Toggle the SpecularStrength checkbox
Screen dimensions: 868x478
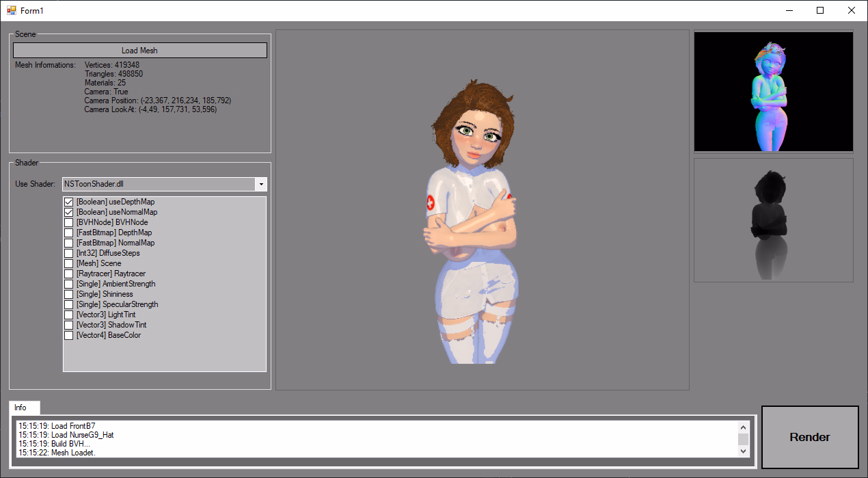(69, 305)
